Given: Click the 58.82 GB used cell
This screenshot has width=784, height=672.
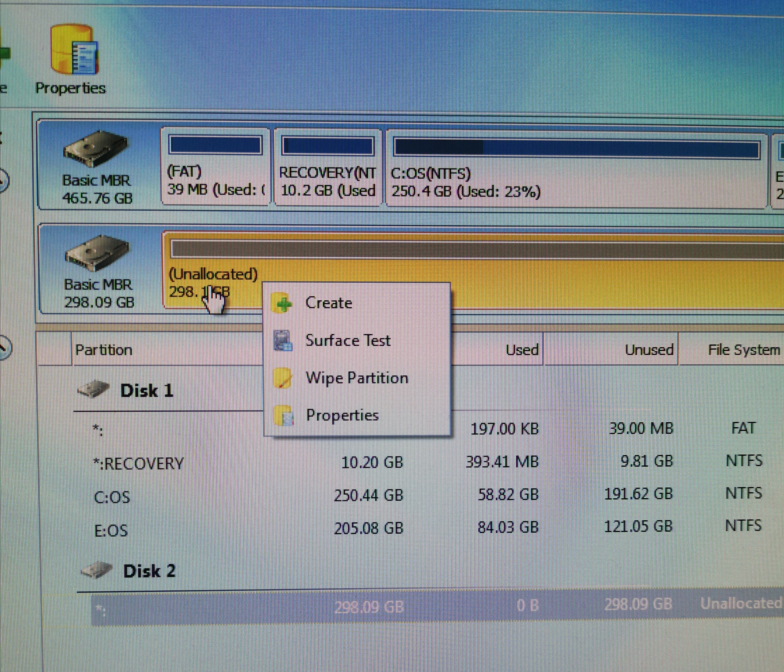Looking at the screenshot, I should pos(508,495).
